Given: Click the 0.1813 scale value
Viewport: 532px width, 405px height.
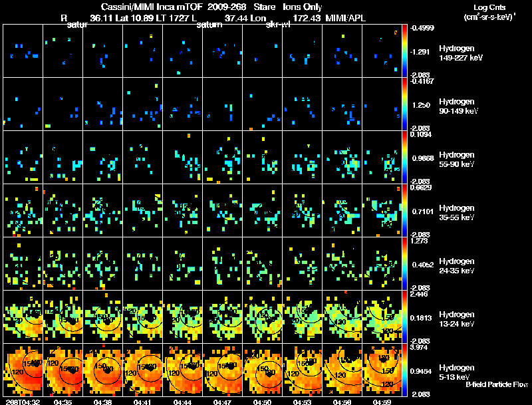Looking at the screenshot, I should [421, 318].
